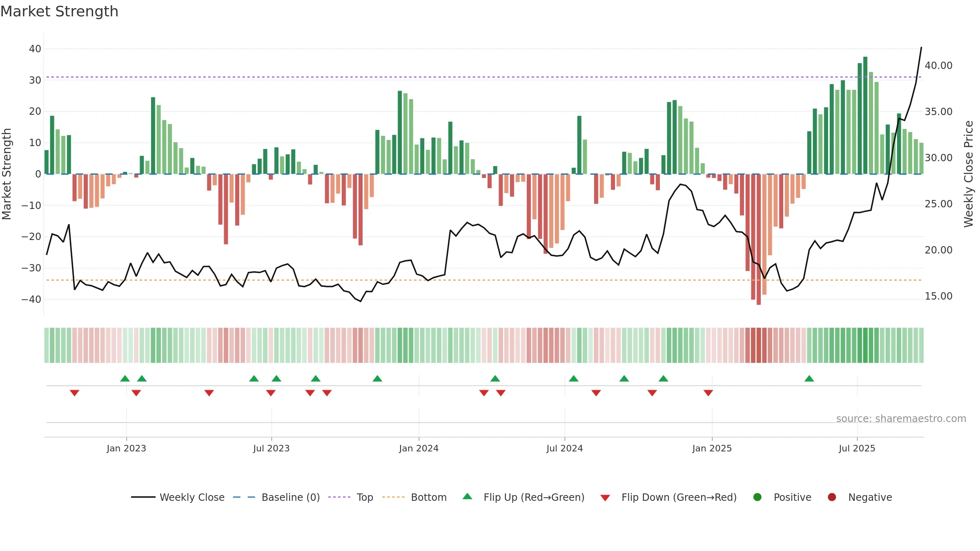Image resolution: width=980 pixels, height=551 pixels.
Task: Click the purple dotted Top line sample in legend
Action: point(339,497)
